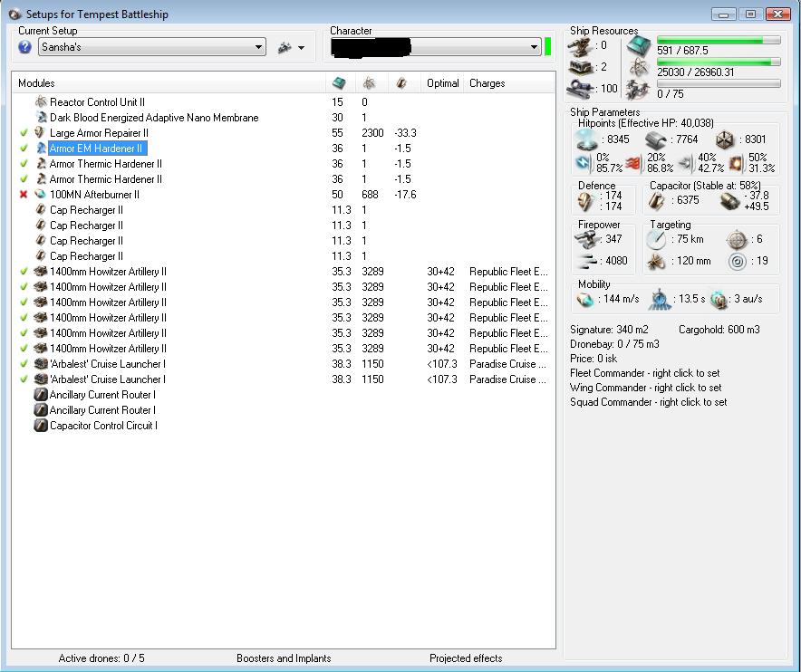Click the targeting range icon showing 75 km
This screenshot has width=801, height=672.
tap(656, 239)
